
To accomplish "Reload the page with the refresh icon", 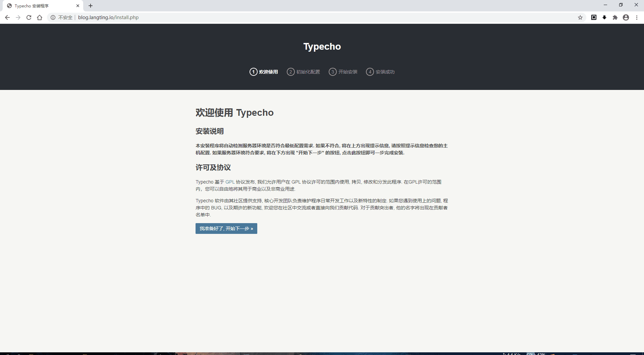I will tap(29, 17).
